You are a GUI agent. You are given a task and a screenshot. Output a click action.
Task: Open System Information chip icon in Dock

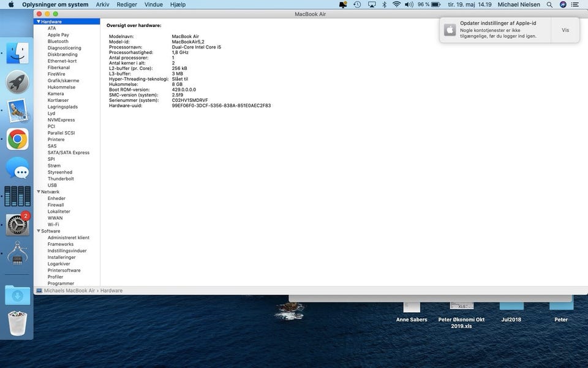(17, 253)
